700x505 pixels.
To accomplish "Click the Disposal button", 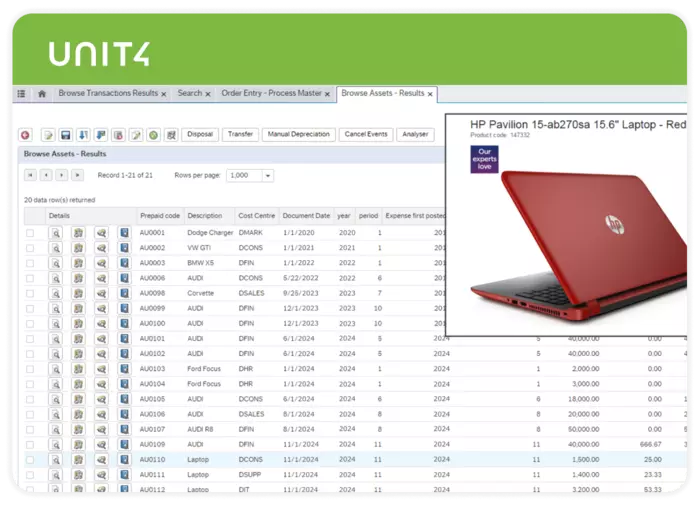I will coord(200,134).
